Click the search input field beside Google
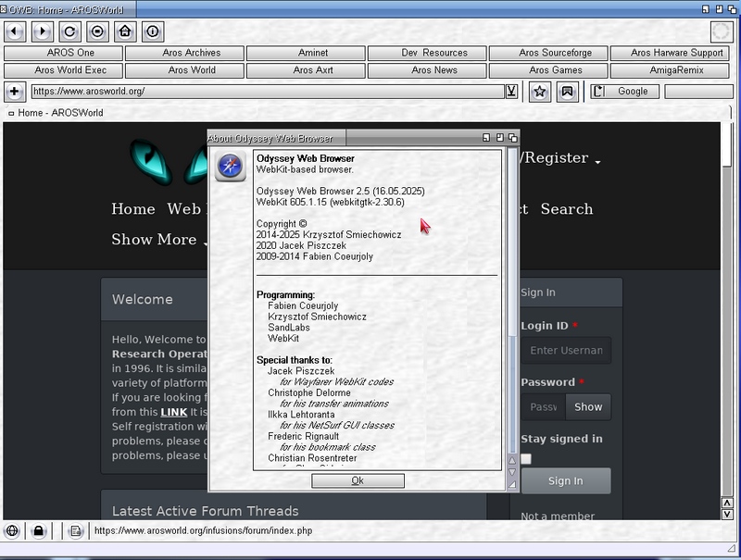The width and height of the screenshot is (741, 560). point(698,92)
